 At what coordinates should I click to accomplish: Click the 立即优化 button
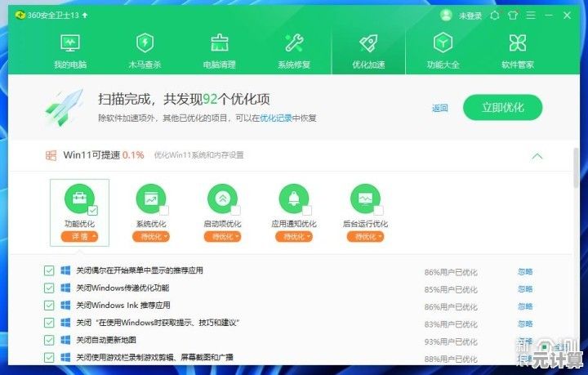[502, 108]
